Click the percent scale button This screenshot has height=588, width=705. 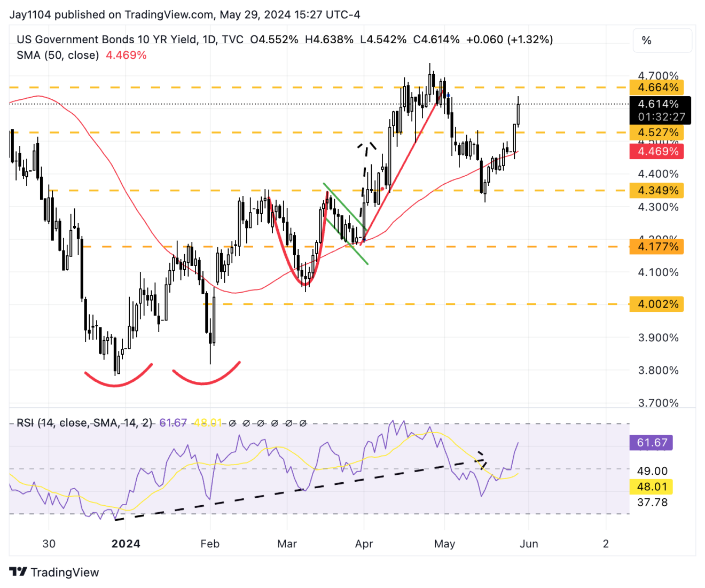(x=662, y=41)
